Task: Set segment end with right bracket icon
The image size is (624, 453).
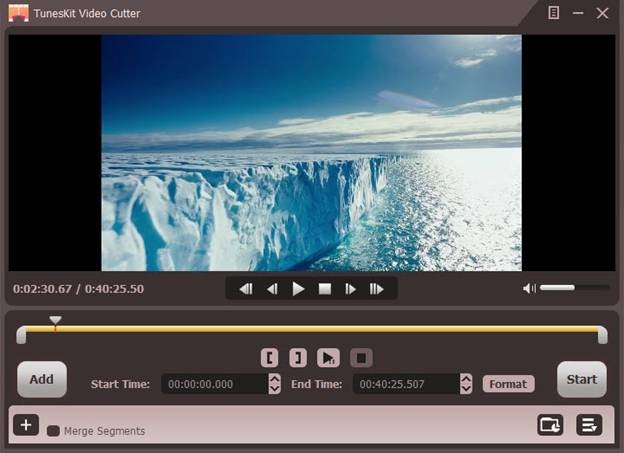Action: point(297,357)
